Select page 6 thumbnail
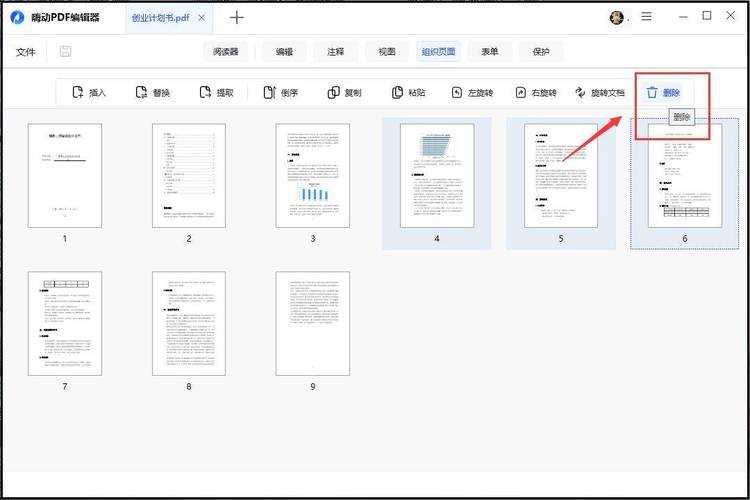The image size is (750, 500). coord(685,176)
